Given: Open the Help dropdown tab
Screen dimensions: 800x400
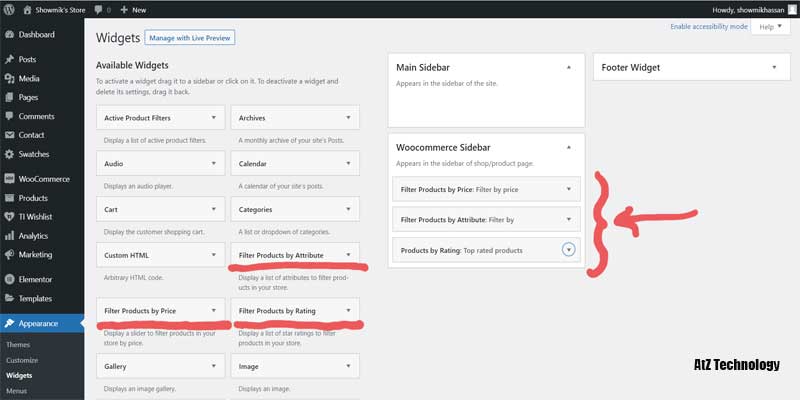Looking at the screenshot, I should pyautogui.click(x=771, y=27).
